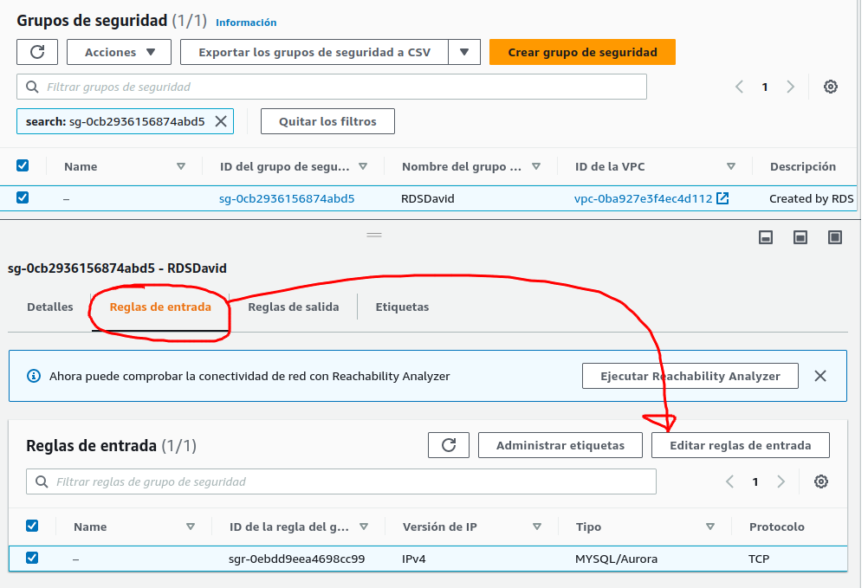Collapse the details panel to bottom
Screen dimensions: 868x588
pyautogui.click(x=766, y=237)
